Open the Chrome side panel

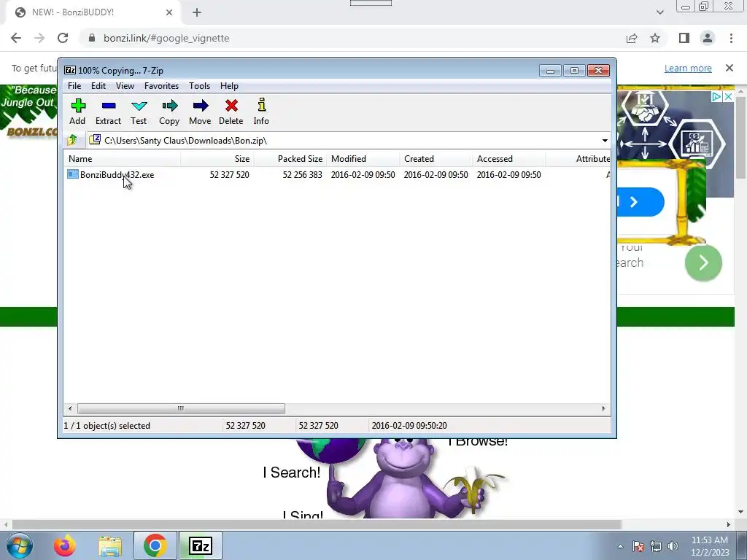pos(684,38)
